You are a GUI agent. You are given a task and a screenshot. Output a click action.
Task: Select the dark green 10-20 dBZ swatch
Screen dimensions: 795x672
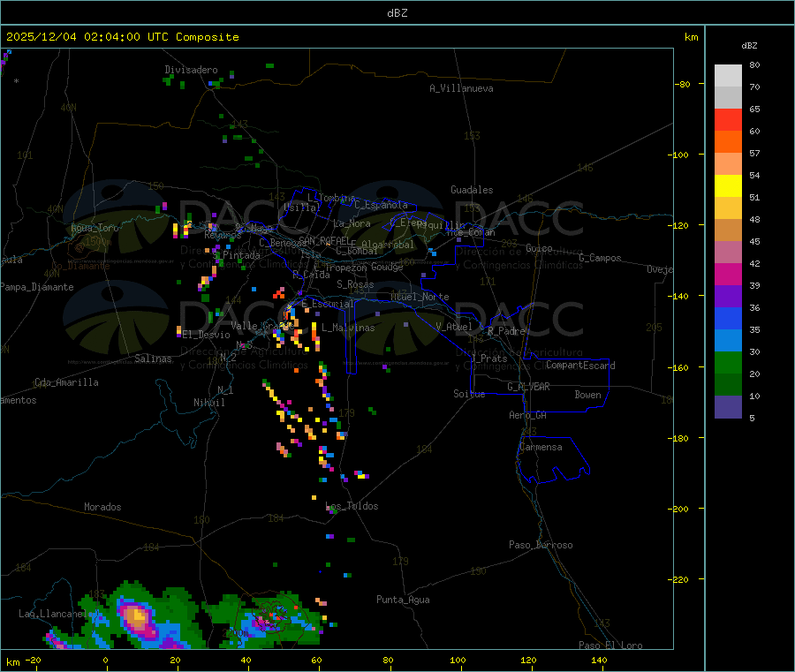[x=728, y=385]
